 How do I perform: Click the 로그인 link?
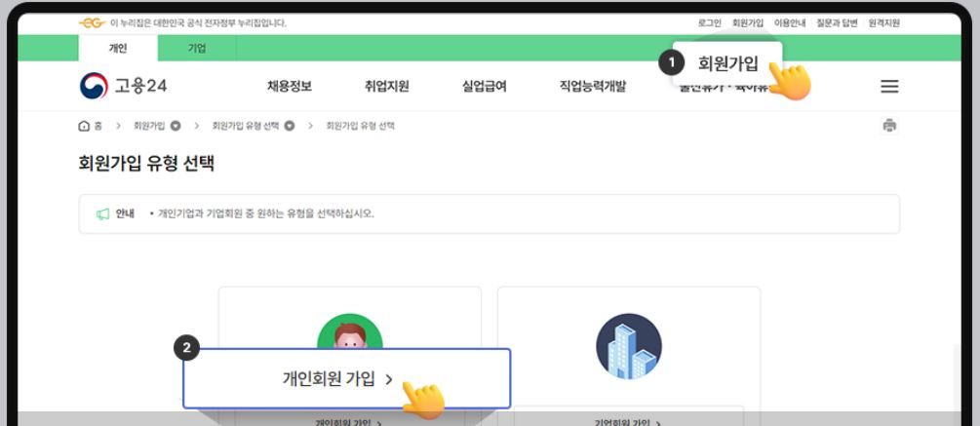(709, 23)
